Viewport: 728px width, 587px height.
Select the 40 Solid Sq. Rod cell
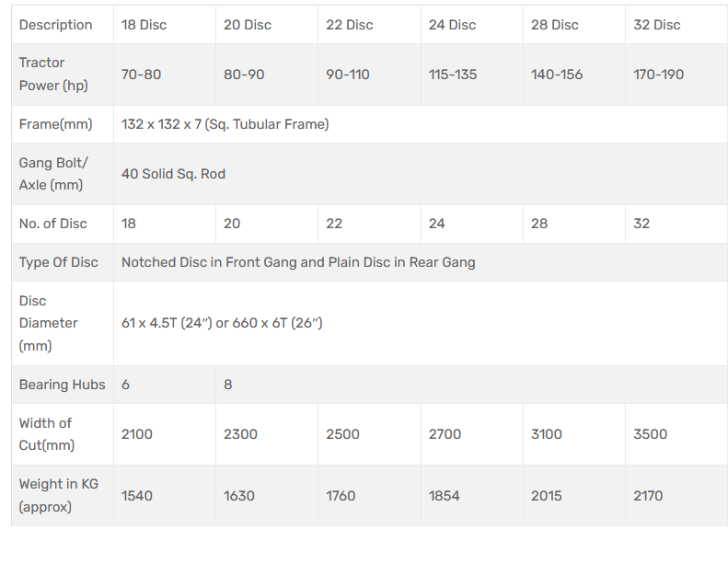pyautogui.click(x=173, y=174)
